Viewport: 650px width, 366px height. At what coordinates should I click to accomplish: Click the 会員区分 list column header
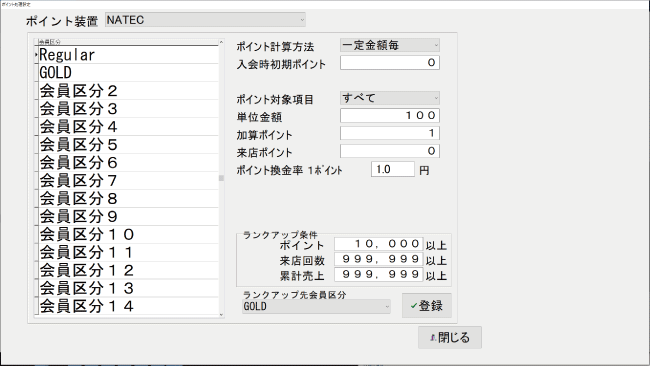click(x=129, y=42)
